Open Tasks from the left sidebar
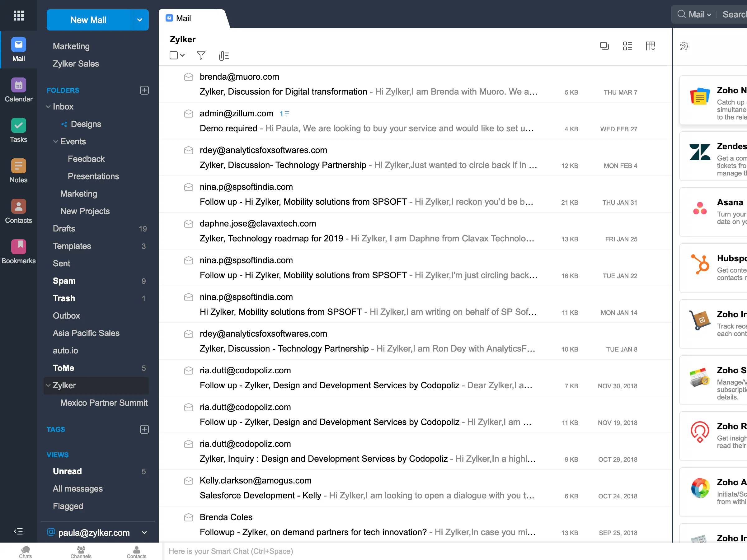 point(19,131)
